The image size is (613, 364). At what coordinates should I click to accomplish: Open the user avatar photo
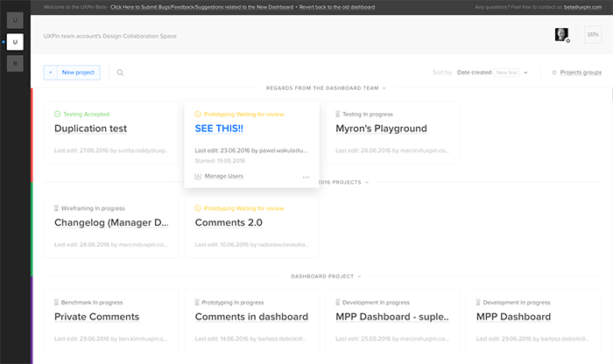(x=561, y=35)
